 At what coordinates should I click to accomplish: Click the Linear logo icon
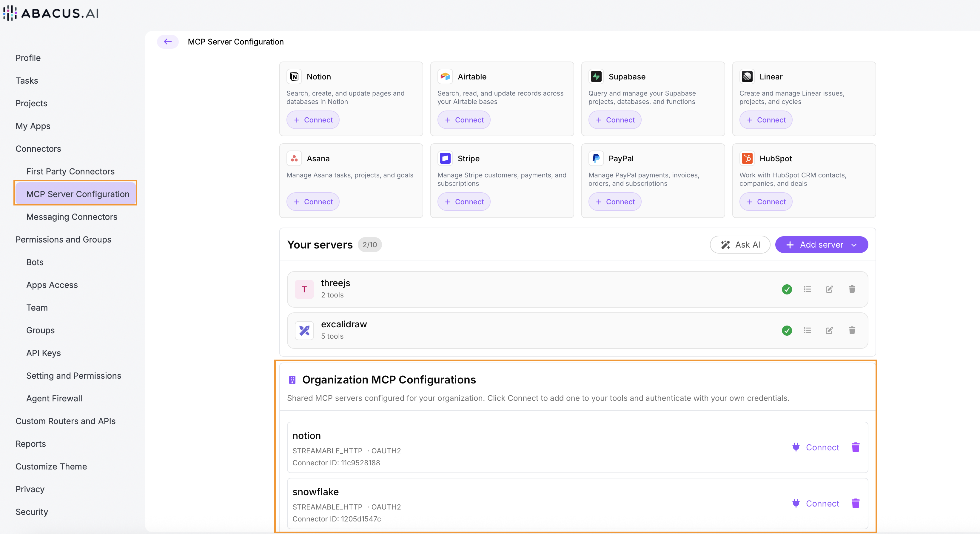747,76
